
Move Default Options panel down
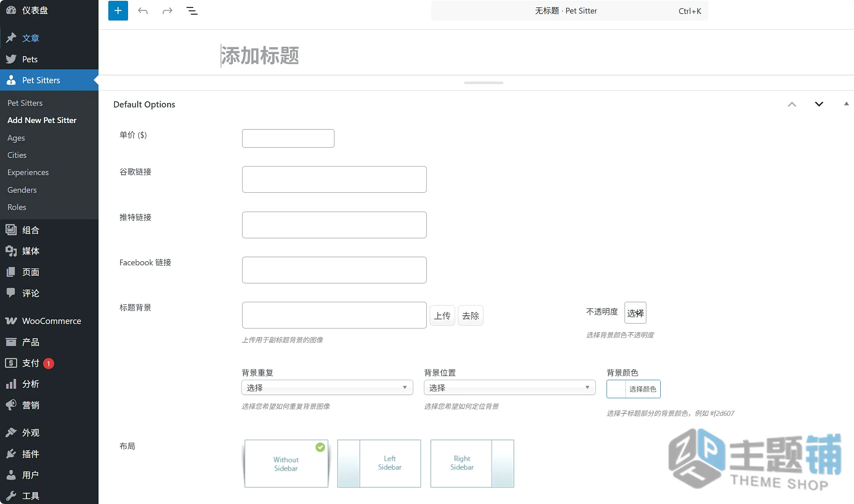click(x=819, y=104)
